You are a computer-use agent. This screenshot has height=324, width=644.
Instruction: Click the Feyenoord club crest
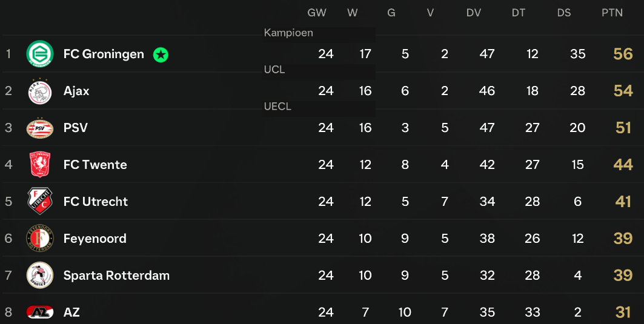click(x=40, y=238)
